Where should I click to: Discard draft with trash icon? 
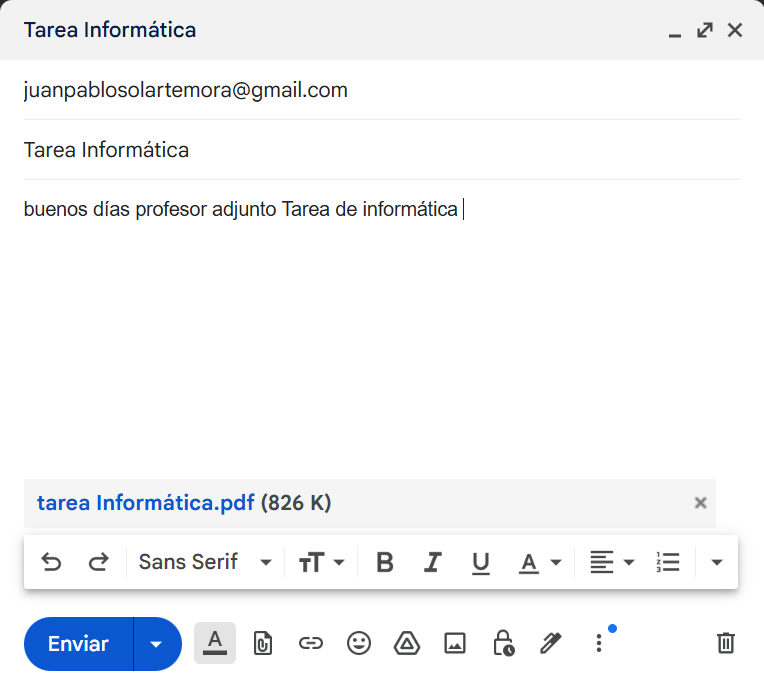(726, 643)
